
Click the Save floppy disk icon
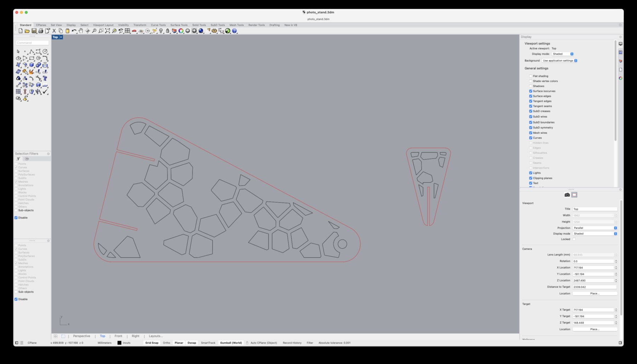34,31
